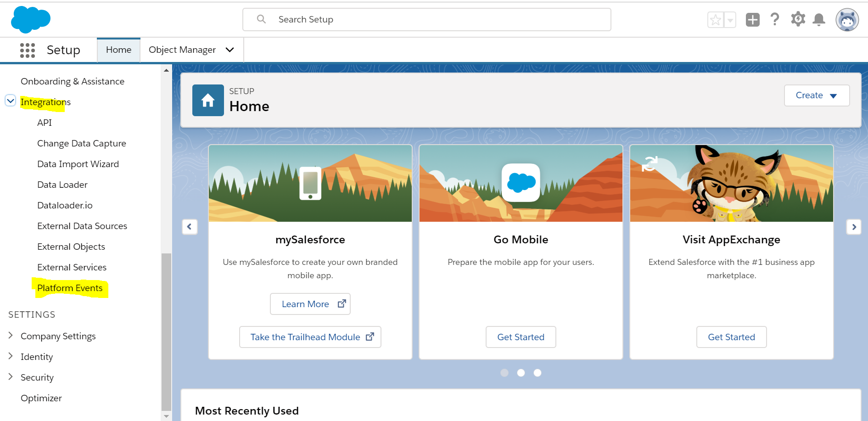The image size is (868, 421).
Task: Open the API setup page
Action: tap(45, 123)
